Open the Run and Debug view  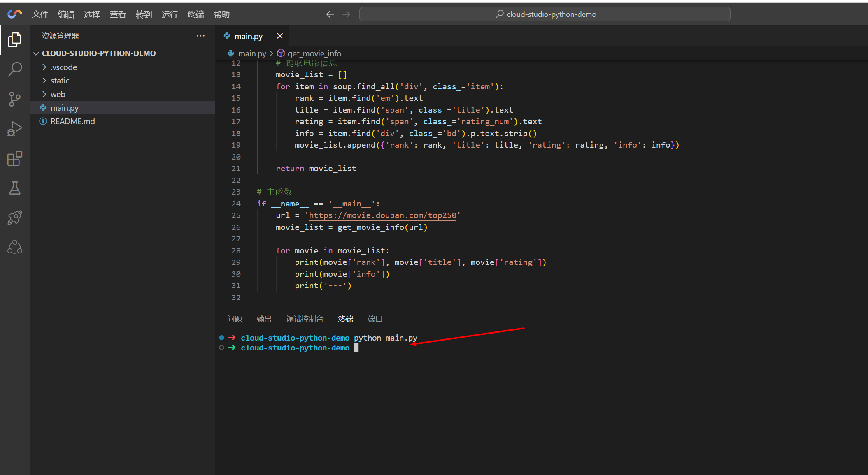(15, 129)
